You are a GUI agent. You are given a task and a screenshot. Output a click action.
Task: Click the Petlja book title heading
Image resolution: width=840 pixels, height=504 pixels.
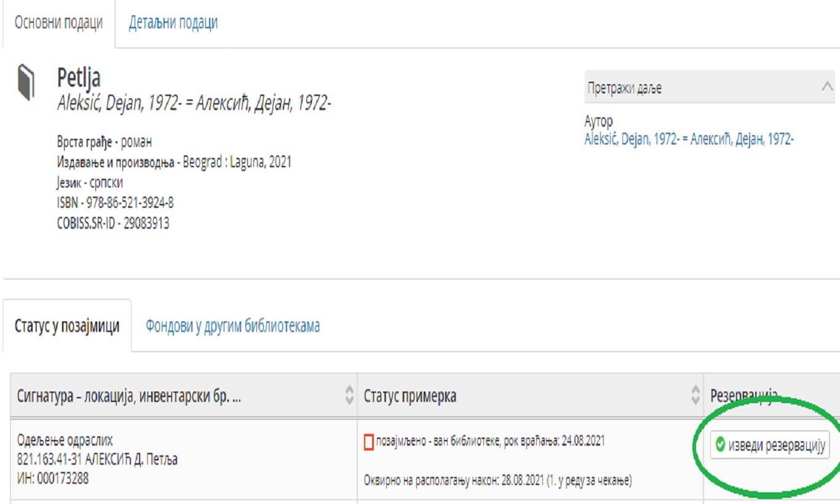[x=79, y=77]
